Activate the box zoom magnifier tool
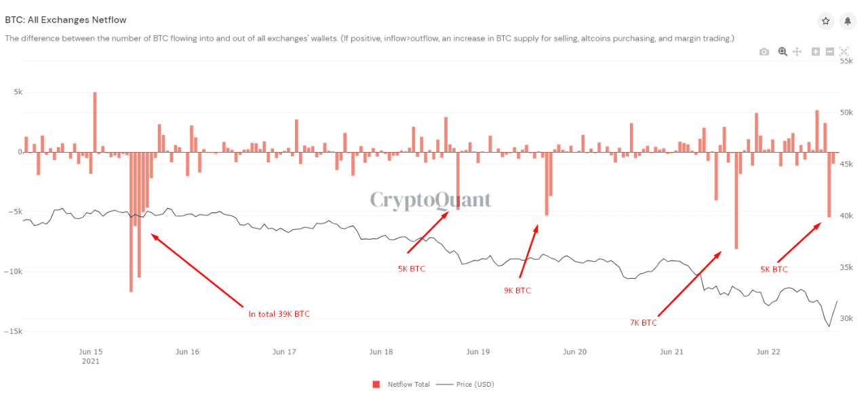 coord(782,51)
